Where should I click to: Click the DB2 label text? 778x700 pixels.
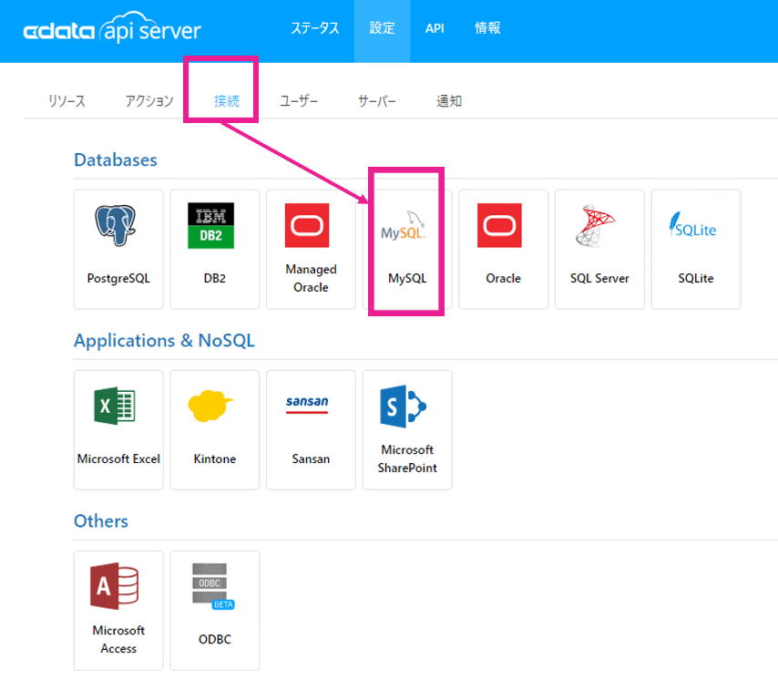215,278
